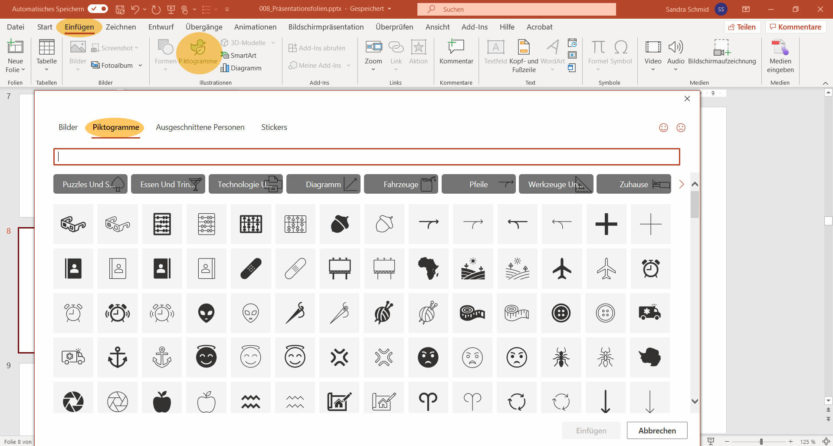Send sad smiley feedback in dialog
Viewport: 833px width, 446px height.
pos(681,128)
